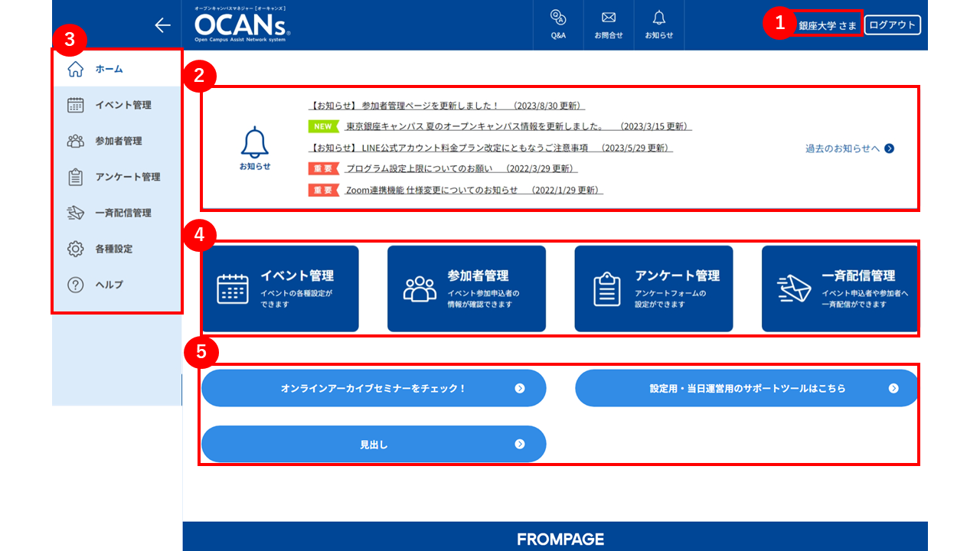Click the ログアウト button
The height and width of the screenshot is (551, 980).
click(x=893, y=25)
